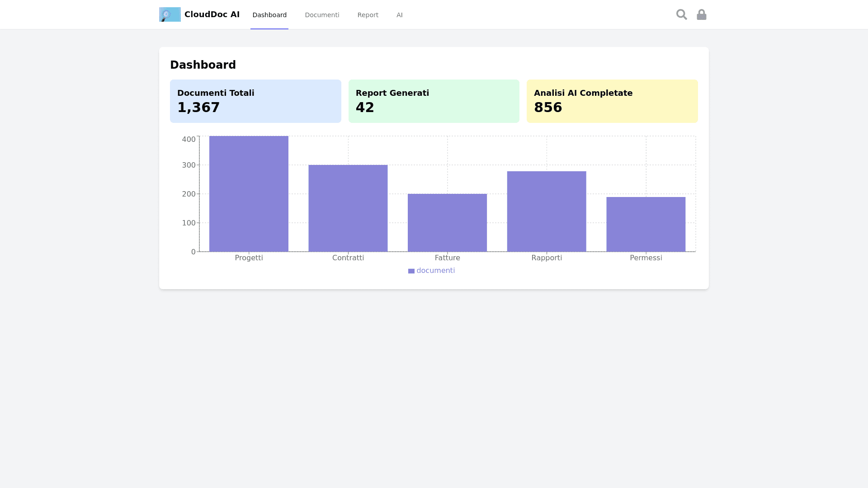
Task: Click the Dashboard page heading
Action: (203, 65)
